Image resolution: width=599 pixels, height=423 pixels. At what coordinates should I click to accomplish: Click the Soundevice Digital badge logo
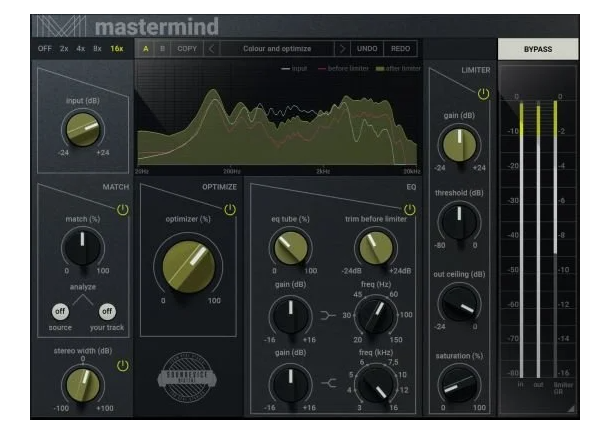[187, 378]
